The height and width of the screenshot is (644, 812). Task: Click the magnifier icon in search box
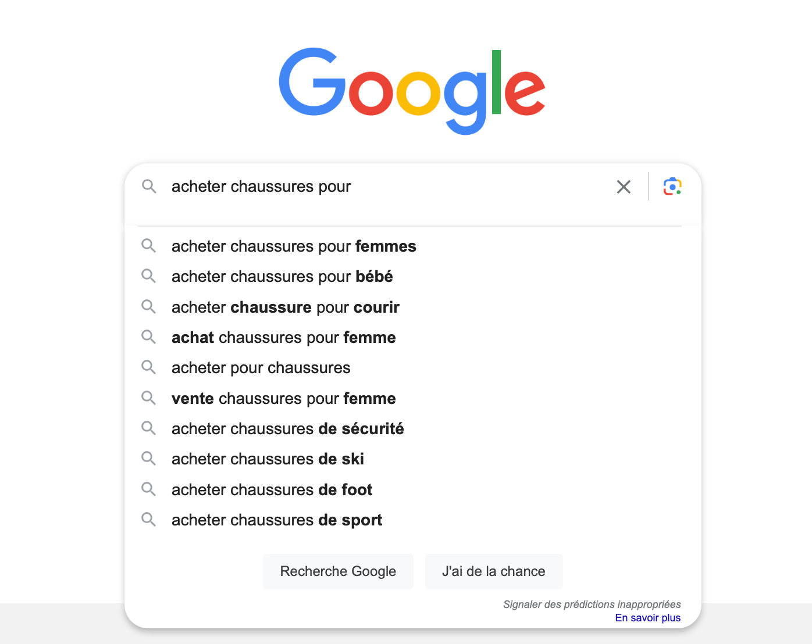point(149,186)
